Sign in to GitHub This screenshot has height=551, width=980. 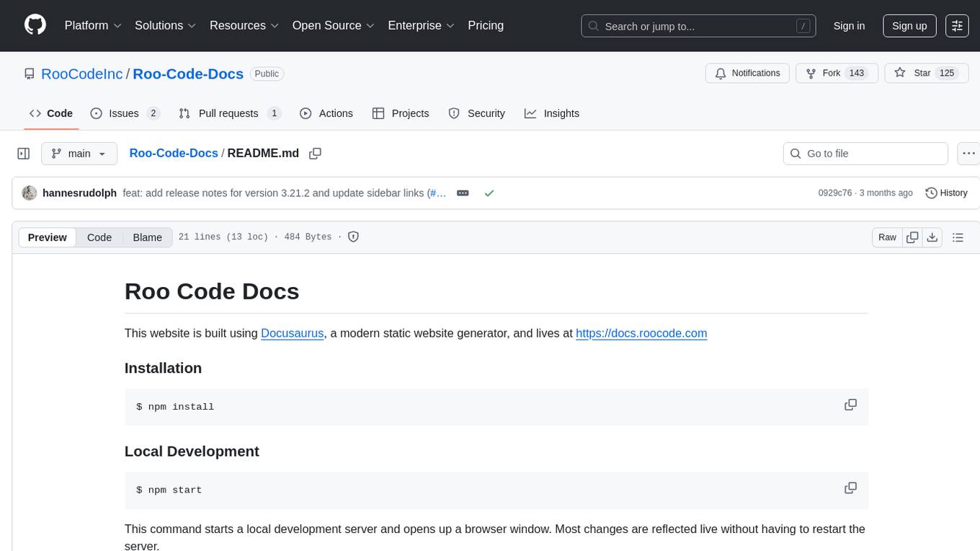[849, 26]
